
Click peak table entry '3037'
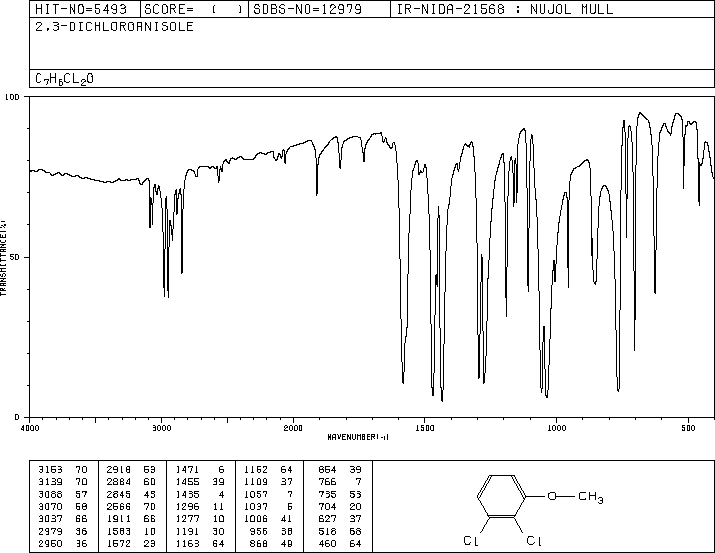point(50,519)
